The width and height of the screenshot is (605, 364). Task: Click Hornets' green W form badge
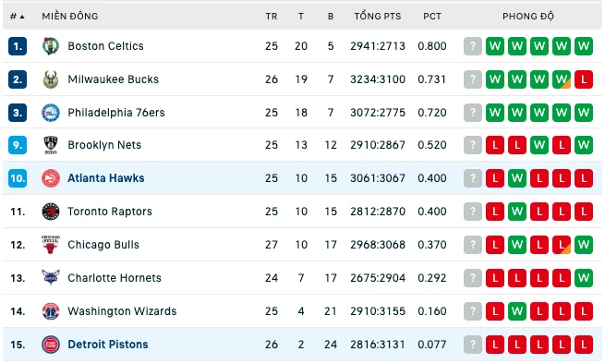(x=584, y=278)
